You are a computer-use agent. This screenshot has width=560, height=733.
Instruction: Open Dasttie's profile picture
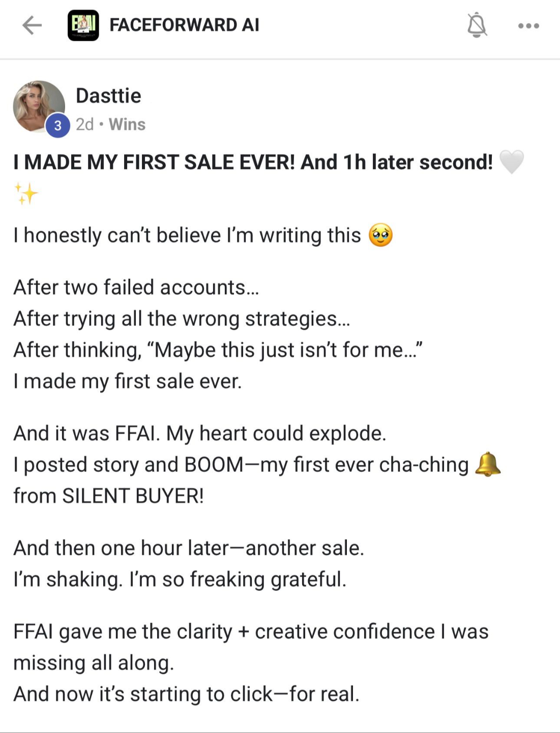pos(39,106)
